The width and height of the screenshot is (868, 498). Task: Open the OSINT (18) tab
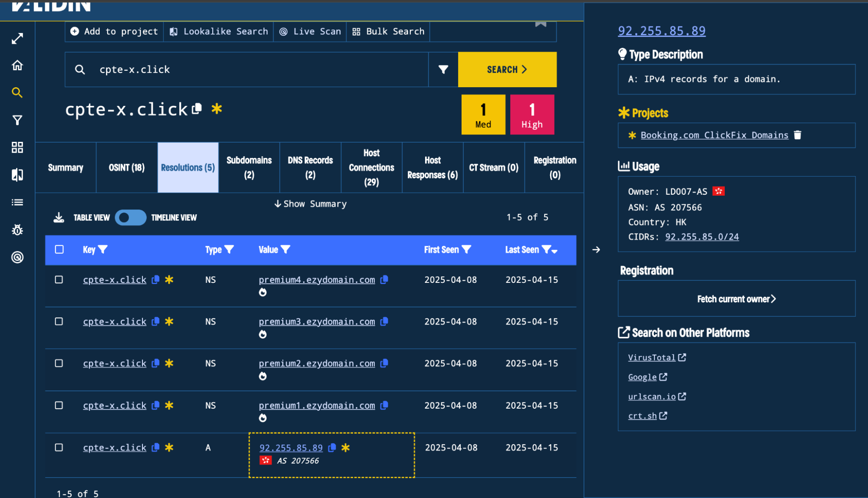(x=126, y=167)
